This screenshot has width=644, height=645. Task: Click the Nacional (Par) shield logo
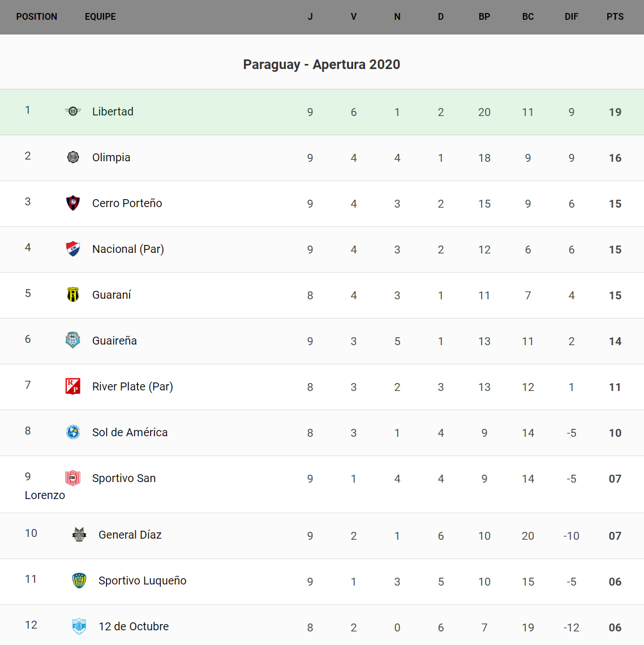point(73,249)
